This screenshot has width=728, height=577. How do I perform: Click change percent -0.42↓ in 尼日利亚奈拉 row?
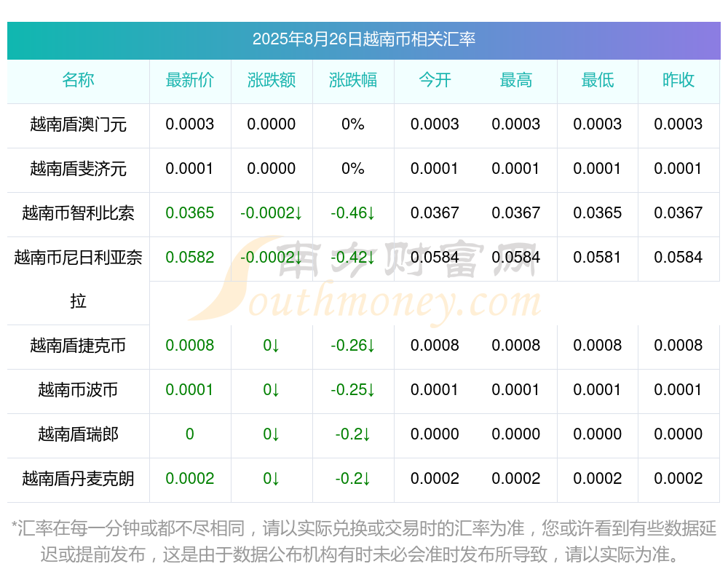click(353, 257)
